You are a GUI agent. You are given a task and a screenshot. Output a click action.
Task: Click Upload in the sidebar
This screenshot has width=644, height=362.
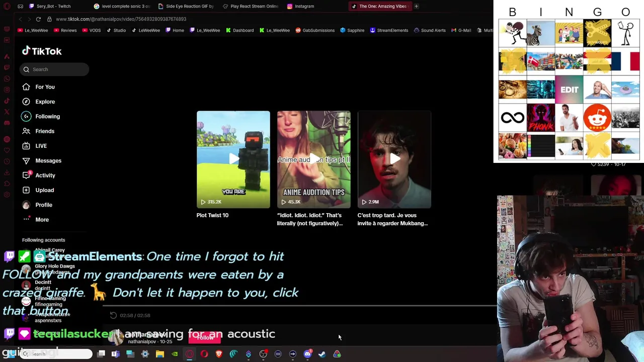[x=38, y=190]
